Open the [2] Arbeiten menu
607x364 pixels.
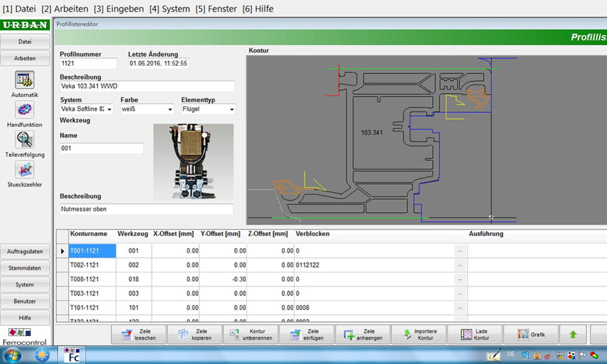64,9
